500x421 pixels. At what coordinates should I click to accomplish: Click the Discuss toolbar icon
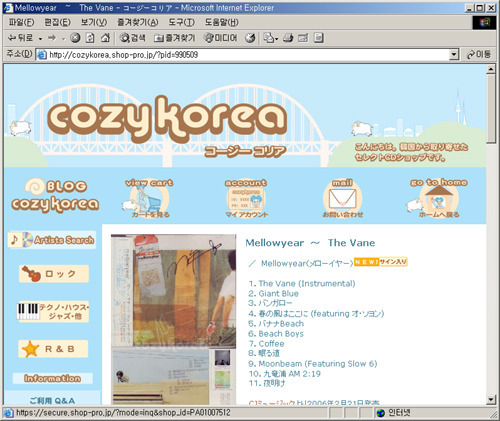[x=319, y=38]
